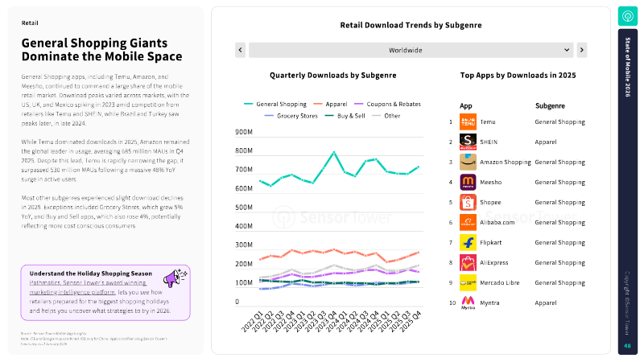
Task: Go to next region with right chevron
Action: [x=581, y=50]
